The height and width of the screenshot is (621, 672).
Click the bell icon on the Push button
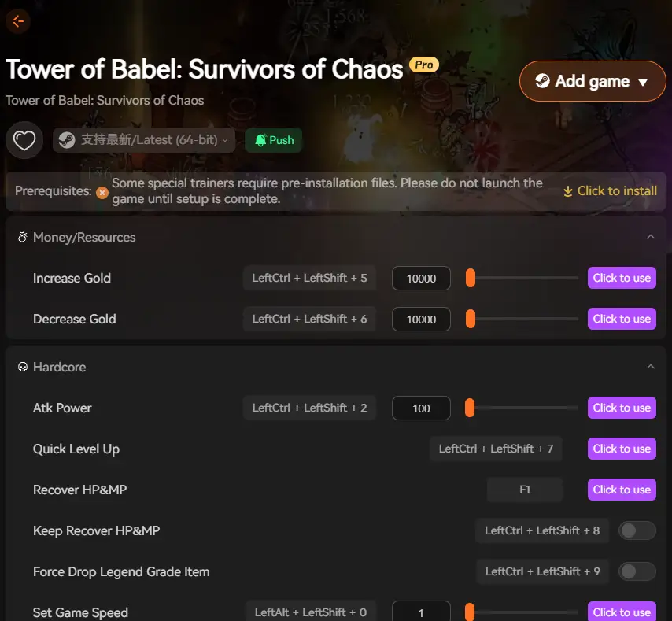coord(260,139)
